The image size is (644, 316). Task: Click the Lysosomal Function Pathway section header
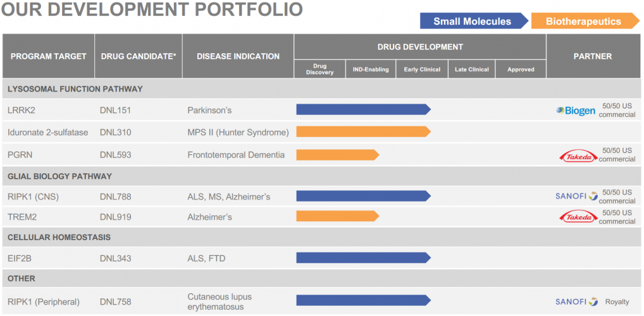coord(75,89)
